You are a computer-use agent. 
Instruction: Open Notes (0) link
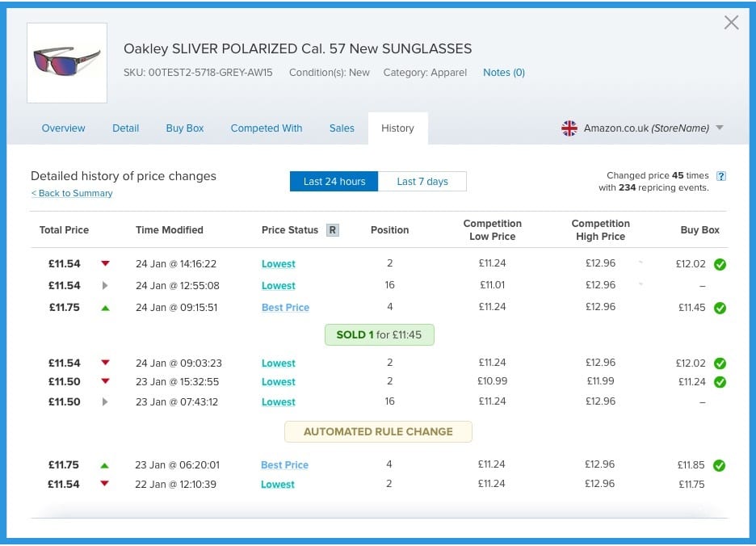pyautogui.click(x=504, y=73)
